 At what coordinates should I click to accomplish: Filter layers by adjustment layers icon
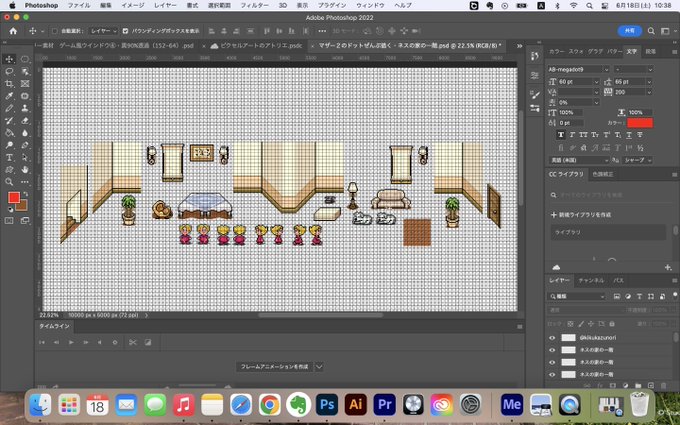[x=628, y=296]
